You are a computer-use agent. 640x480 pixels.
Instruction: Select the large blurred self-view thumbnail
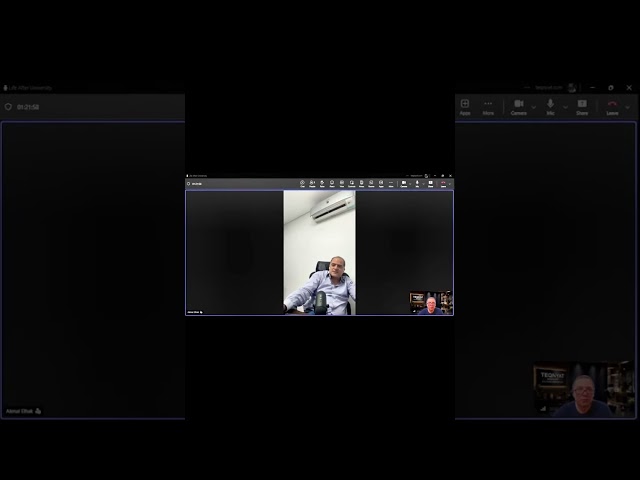click(x=584, y=389)
